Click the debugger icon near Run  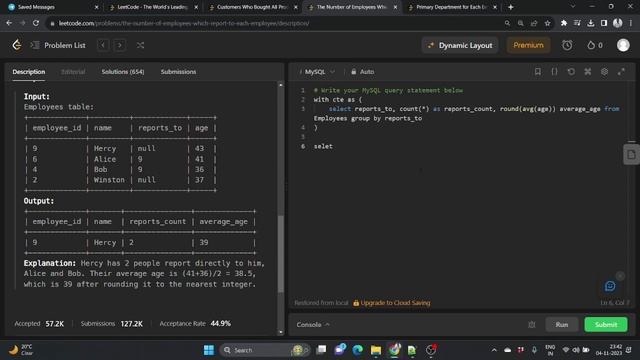coord(531,325)
